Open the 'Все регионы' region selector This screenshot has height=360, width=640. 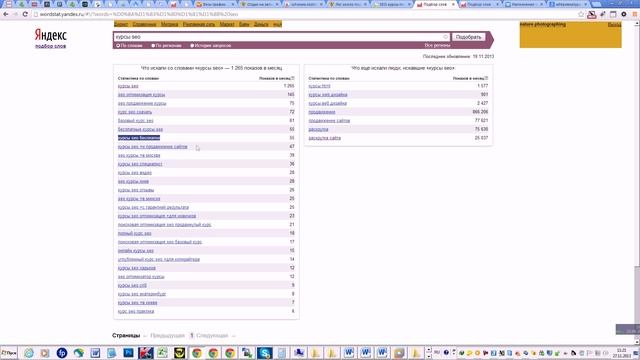437,46
